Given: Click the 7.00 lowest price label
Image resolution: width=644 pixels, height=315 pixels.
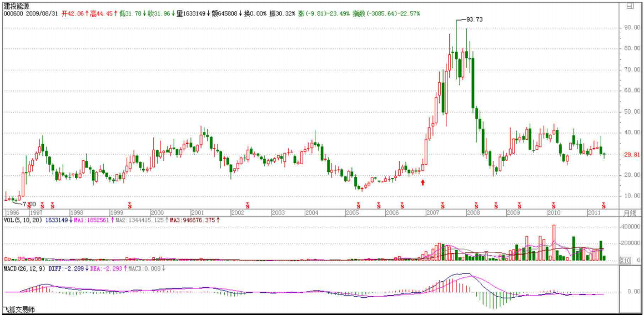Looking at the screenshot, I should click(x=29, y=204).
